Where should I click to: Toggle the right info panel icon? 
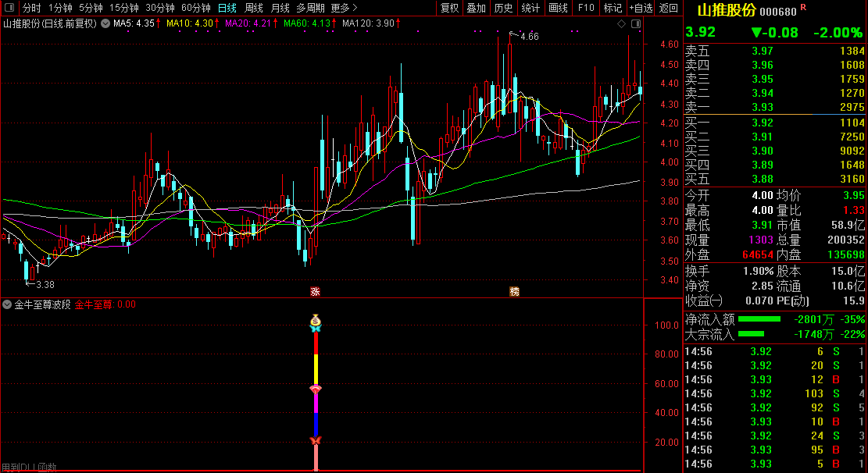(636, 23)
